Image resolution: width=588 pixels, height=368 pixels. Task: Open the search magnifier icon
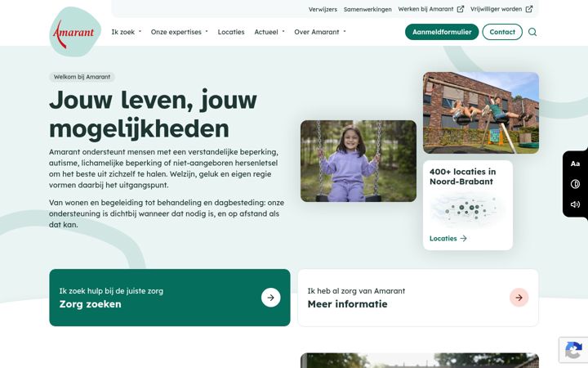pos(532,32)
